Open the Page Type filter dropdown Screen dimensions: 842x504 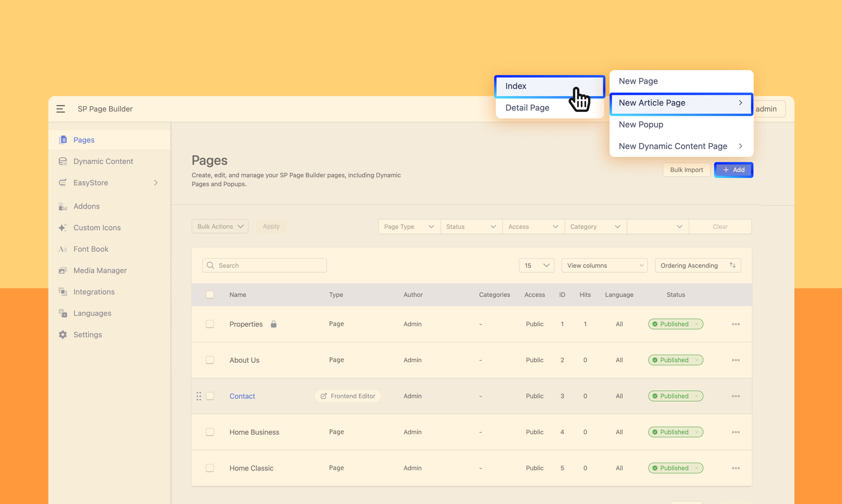coord(409,227)
